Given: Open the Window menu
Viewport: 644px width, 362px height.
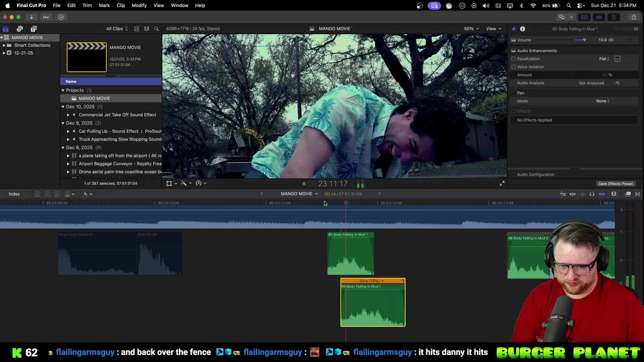Looking at the screenshot, I should click(179, 6).
